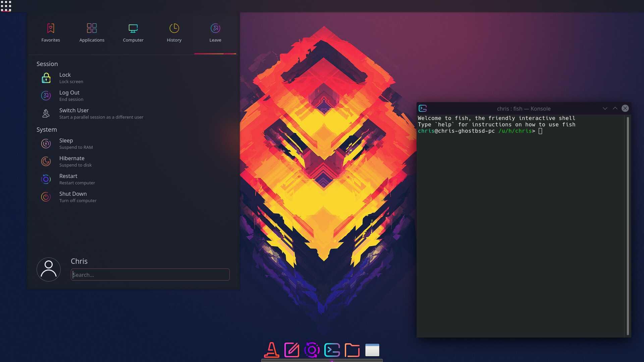Click the Konsole vertical scrollbar
Screen dimensions: 644x362
(628, 226)
